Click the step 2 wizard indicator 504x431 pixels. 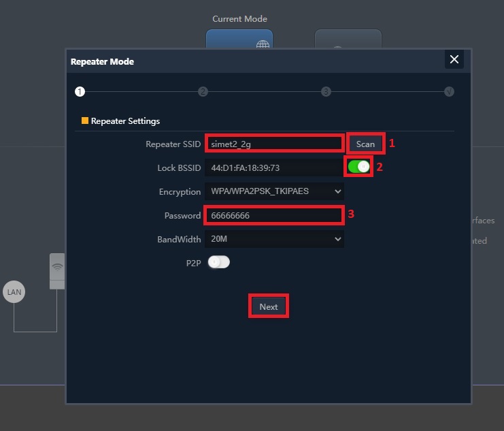[203, 91]
